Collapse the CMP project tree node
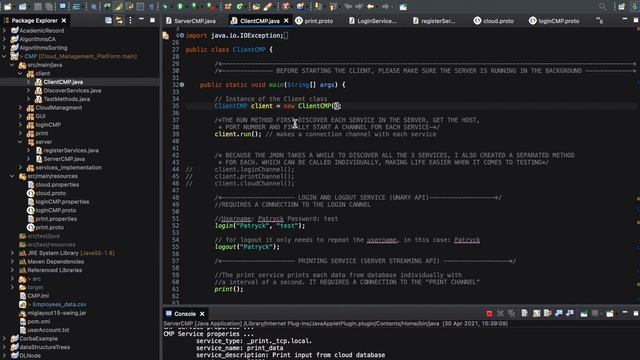The image size is (640, 360). click(4, 56)
